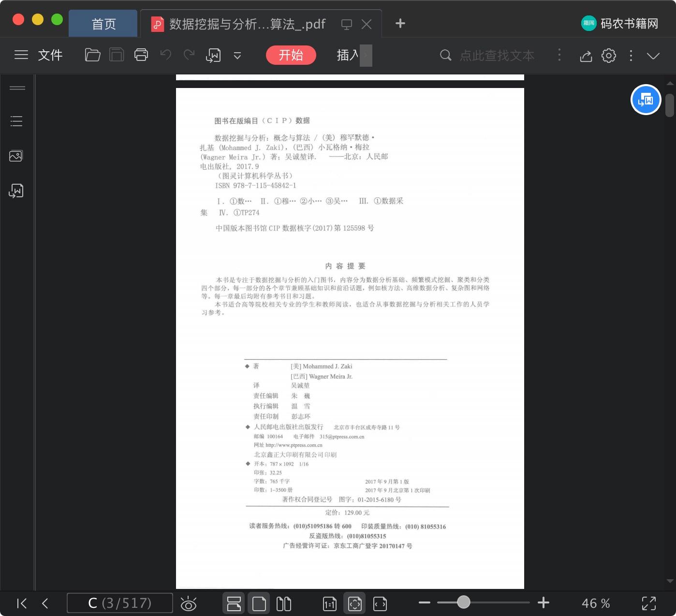The width and height of the screenshot is (676, 616).
Task: Fit page to window
Action: (354, 603)
